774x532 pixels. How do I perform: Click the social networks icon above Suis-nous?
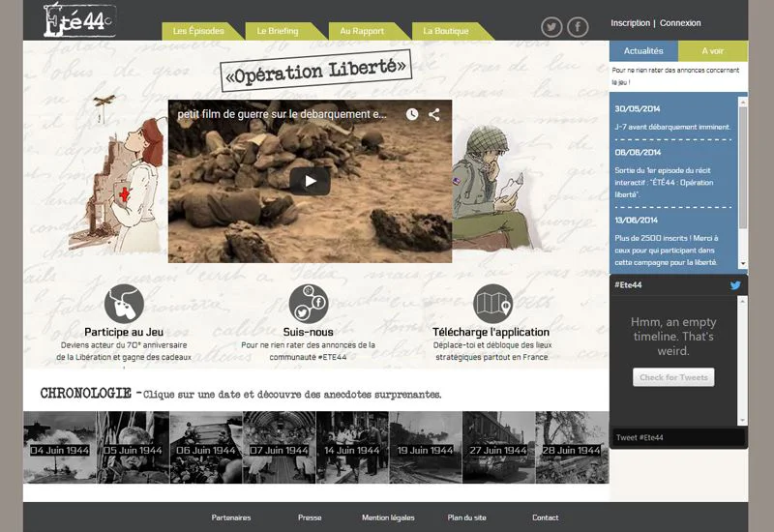click(309, 304)
